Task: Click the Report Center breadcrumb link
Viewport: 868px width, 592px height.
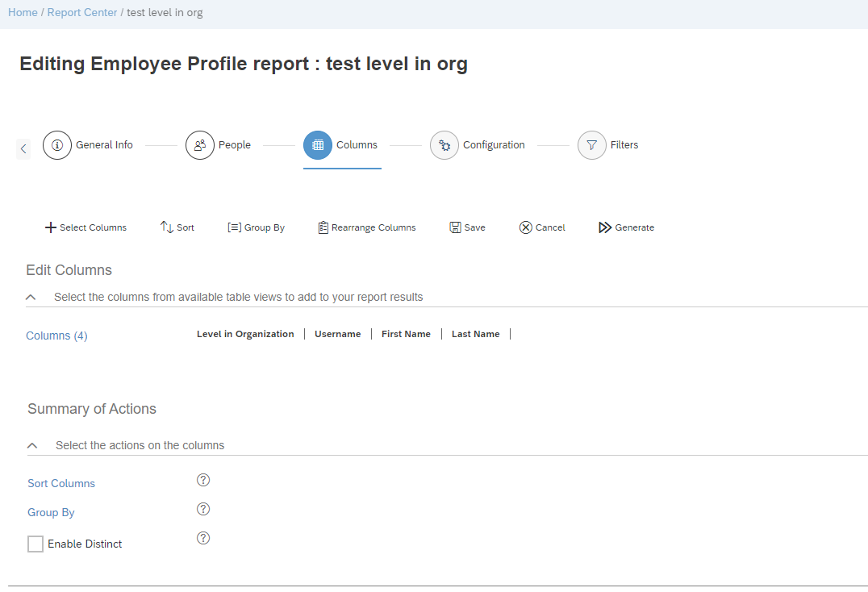Action: pyautogui.click(x=82, y=12)
